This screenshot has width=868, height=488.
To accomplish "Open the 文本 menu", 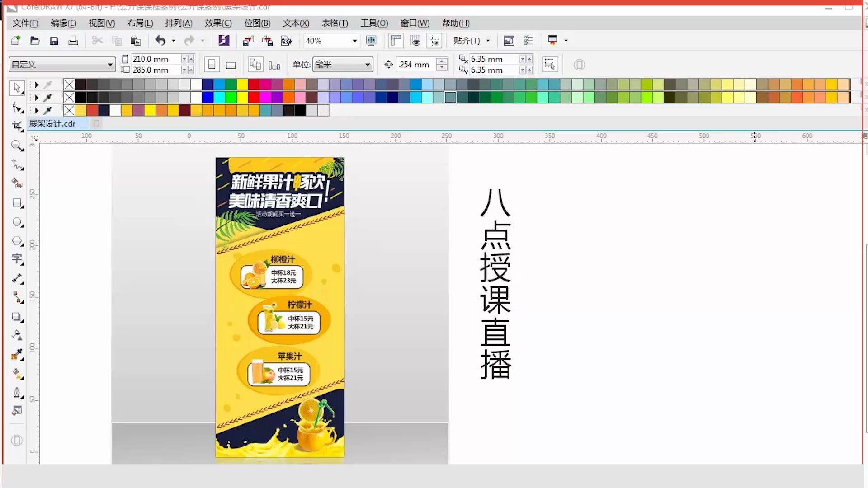I will pyautogui.click(x=295, y=23).
